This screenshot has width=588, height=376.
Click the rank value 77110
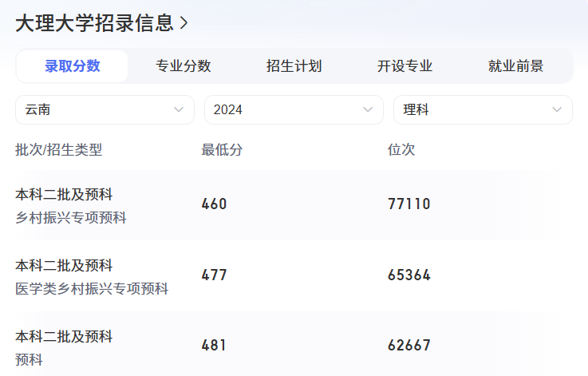(x=409, y=204)
